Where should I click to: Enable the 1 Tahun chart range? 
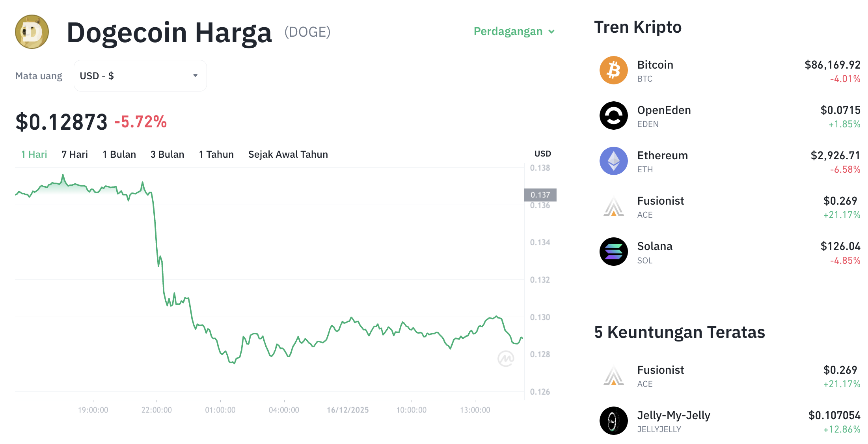coord(216,154)
